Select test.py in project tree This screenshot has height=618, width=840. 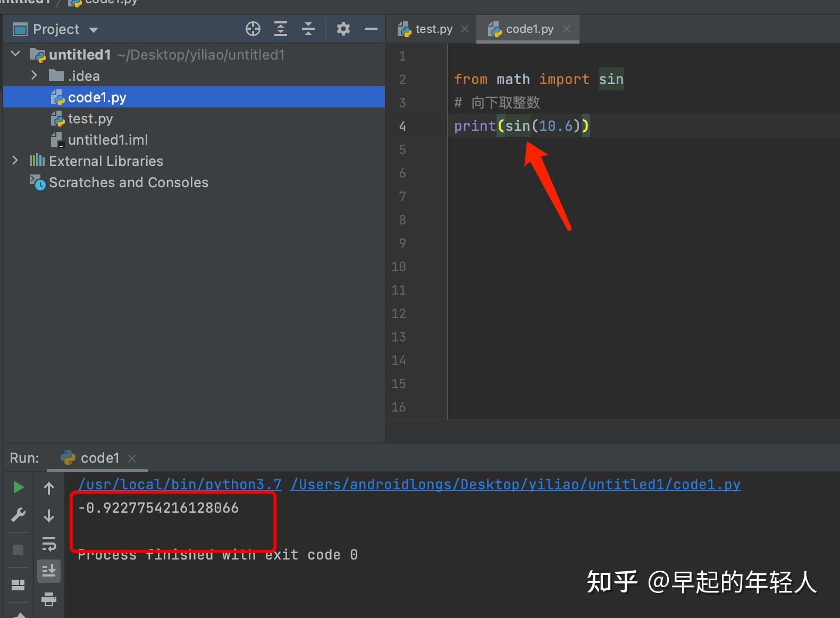[x=194, y=119]
